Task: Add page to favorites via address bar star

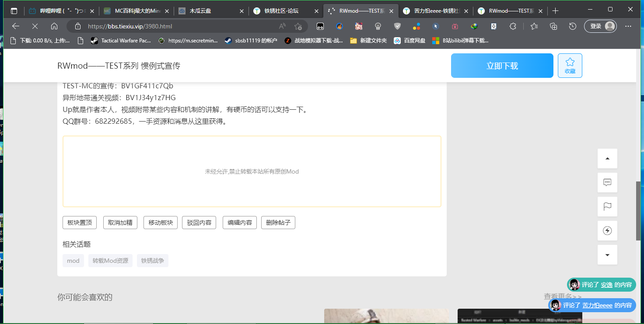Action: pos(298,26)
